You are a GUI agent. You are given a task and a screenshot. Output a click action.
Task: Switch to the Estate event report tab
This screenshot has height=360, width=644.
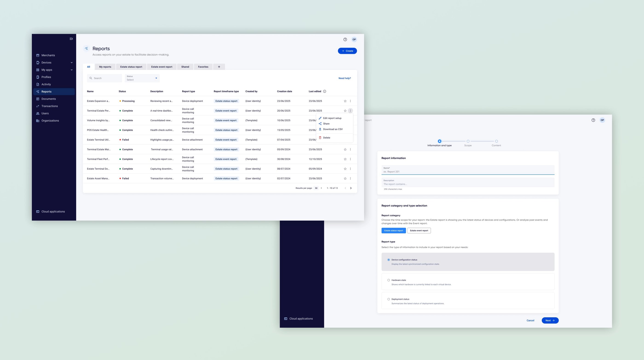click(x=161, y=67)
